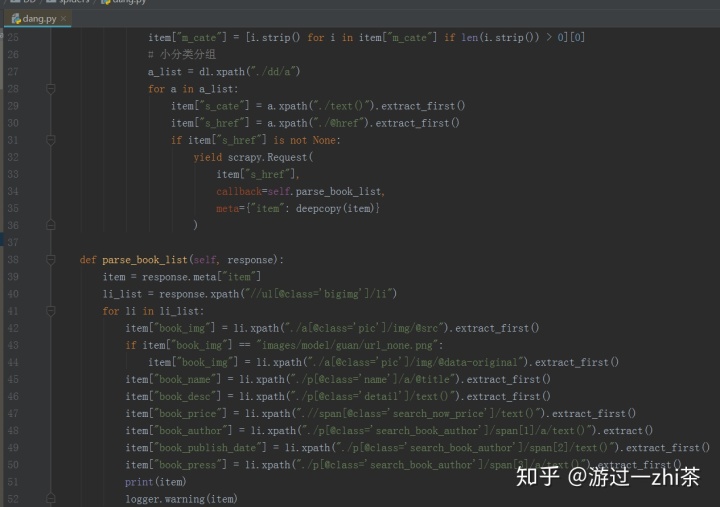Collapse the 'for a in a_list' block

pos(51,89)
